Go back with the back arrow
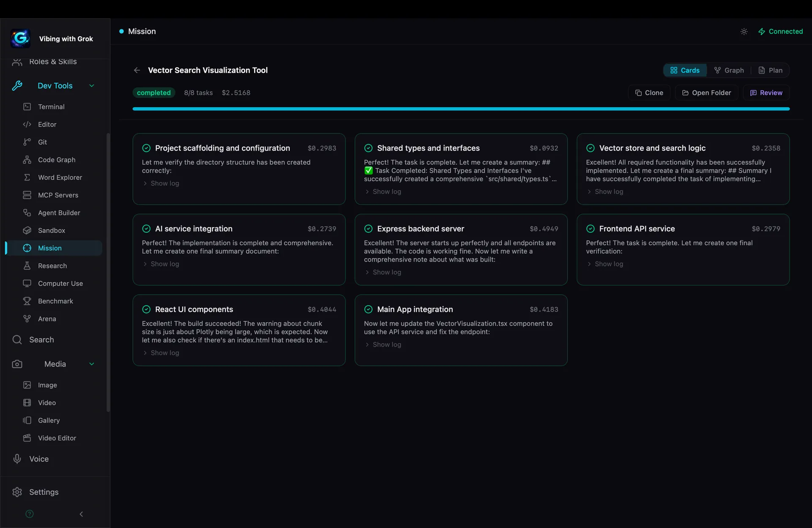Screen dimensions: 812x528 (137, 70)
